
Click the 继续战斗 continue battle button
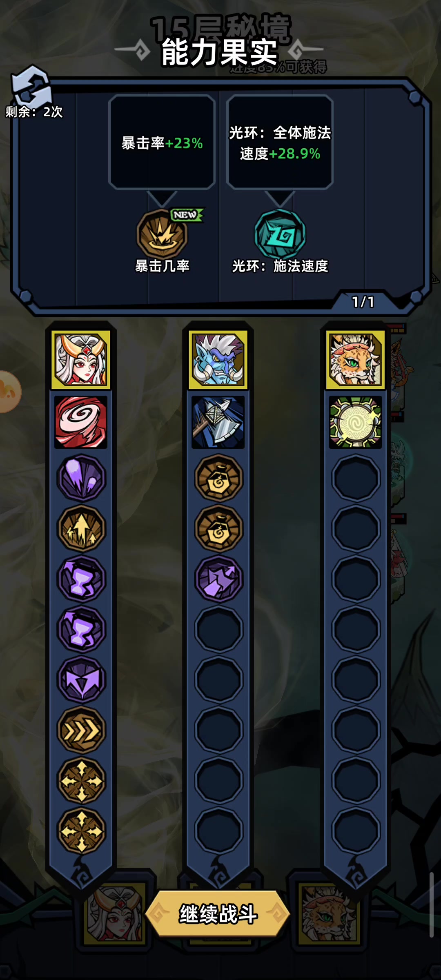click(218, 913)
